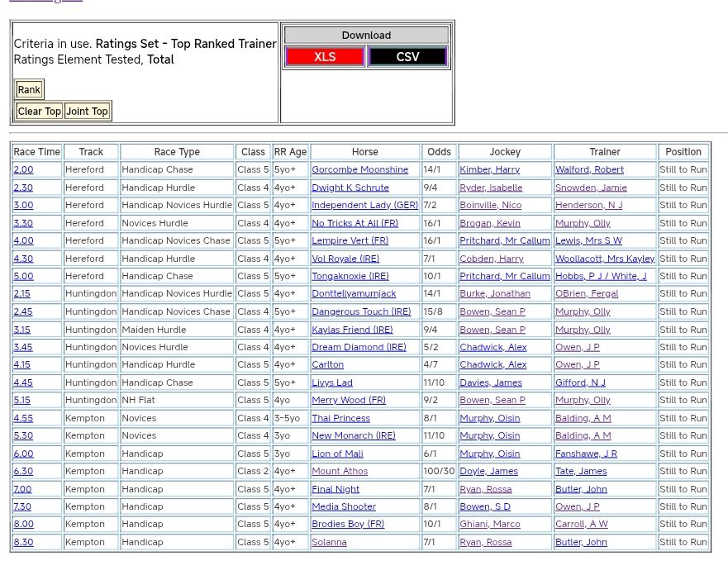Open trainer Woollacott, Mrs Kayley

click(604, 259)
